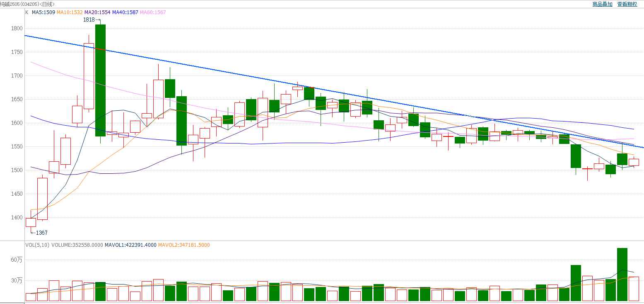Click the MA60:1567 indicator label
The height and width of the screenshot is (304, 644).
point(153,12)
